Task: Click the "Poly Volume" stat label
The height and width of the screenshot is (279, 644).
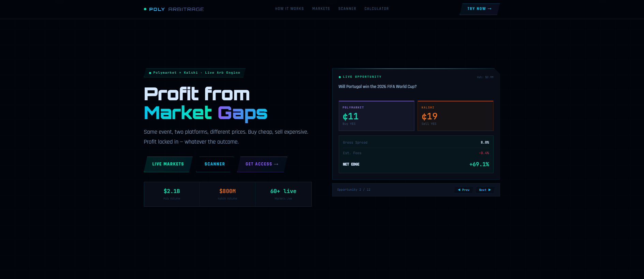Action: [x=172, y=199]
